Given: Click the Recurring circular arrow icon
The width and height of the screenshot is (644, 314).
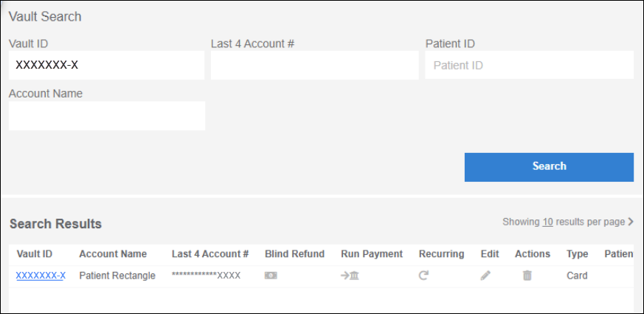Looking at the screenshot, I should [423, 276].
